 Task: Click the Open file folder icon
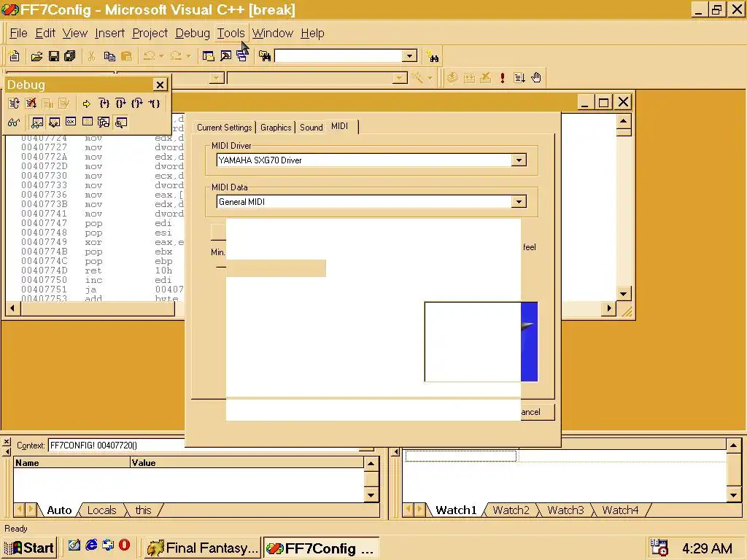click(36, 56)
